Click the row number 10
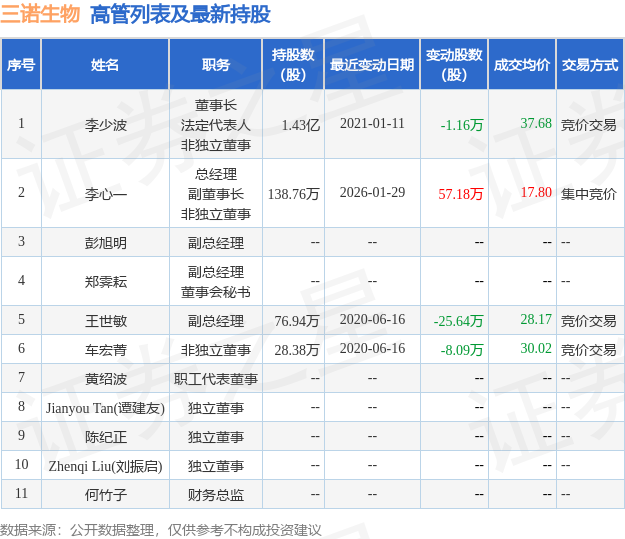The height and width of the screenshot is (539, 625). click(22, 464)
